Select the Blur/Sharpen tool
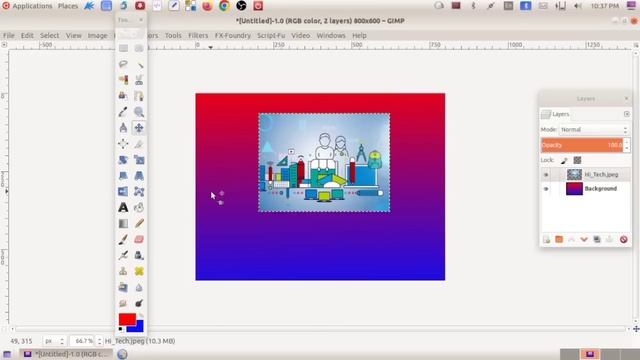Screen dimensions: 640x360 tap(139, 287)
